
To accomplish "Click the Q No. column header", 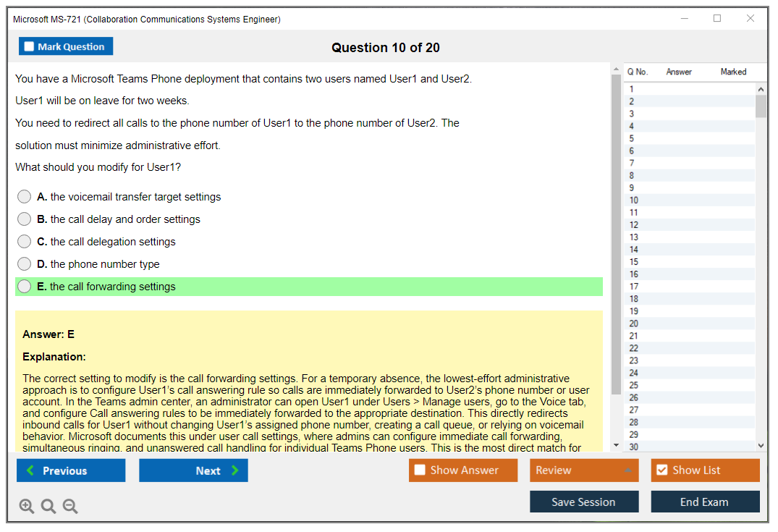I will click(638, 72).
